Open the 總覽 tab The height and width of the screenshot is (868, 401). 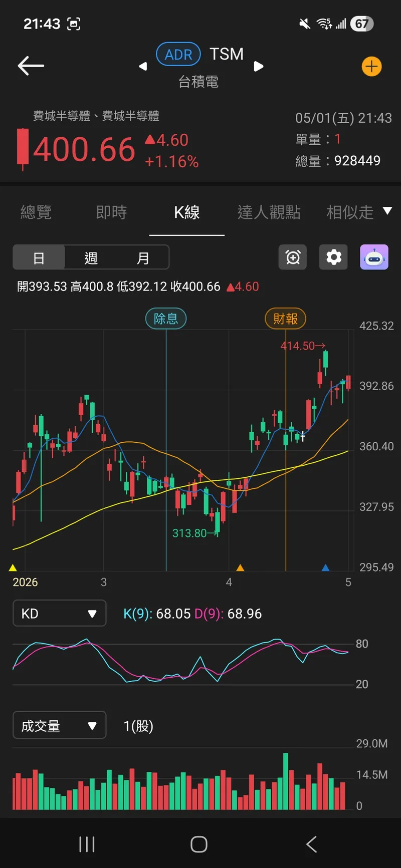(x=36, y=212)
